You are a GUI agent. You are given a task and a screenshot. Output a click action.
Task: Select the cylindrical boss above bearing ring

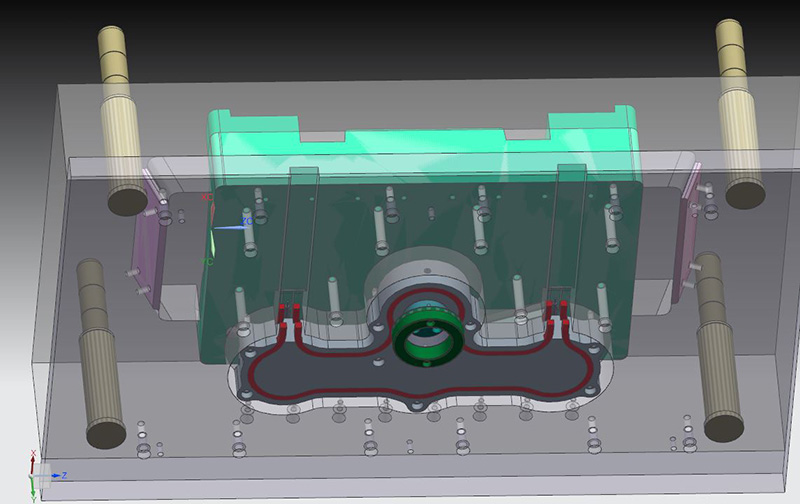[x=422, y=278]
